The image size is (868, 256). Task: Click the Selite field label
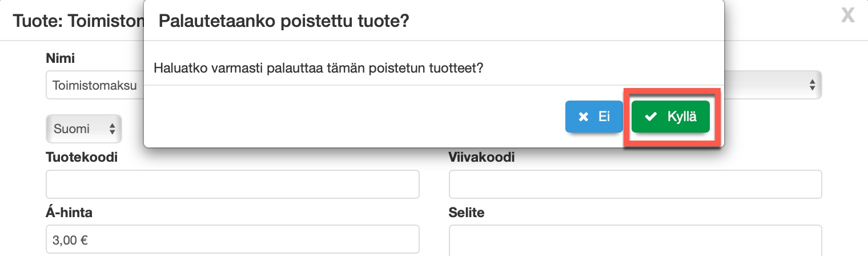[467, 213]
